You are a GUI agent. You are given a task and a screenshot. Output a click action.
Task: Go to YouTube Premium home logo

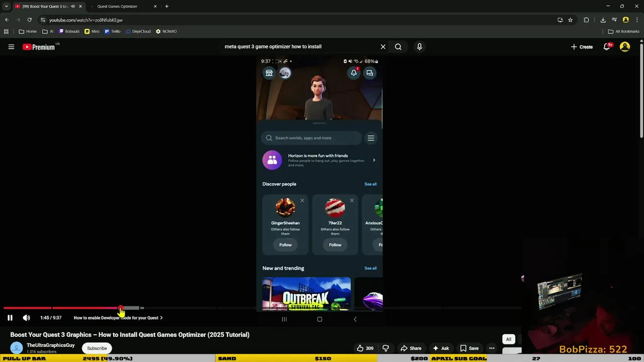pos(39,47)
